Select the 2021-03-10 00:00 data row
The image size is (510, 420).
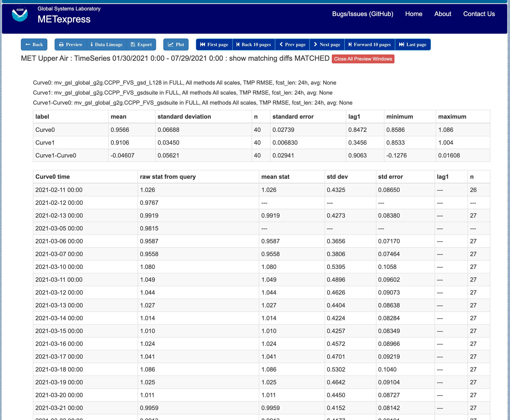[262, 267]
